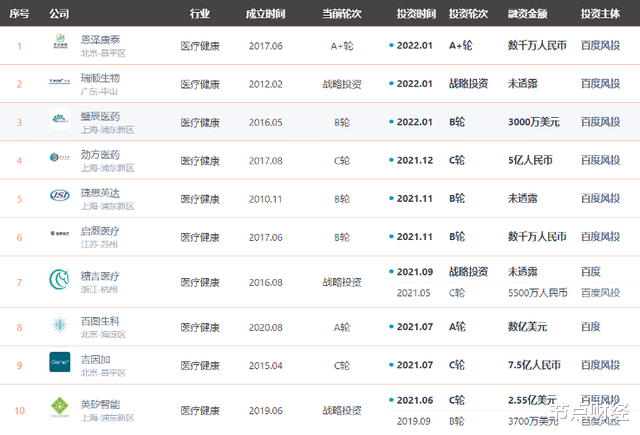Image resolution: width=640 pixels, height=435 pixels.
Task: Click the 启灏医疗 company logo
Action: 60,235
